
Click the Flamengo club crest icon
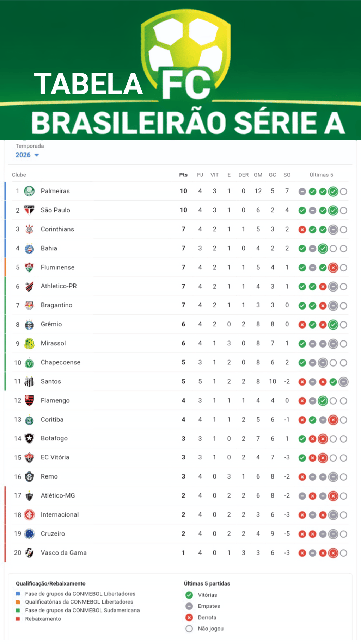click(x=29, y=401)
